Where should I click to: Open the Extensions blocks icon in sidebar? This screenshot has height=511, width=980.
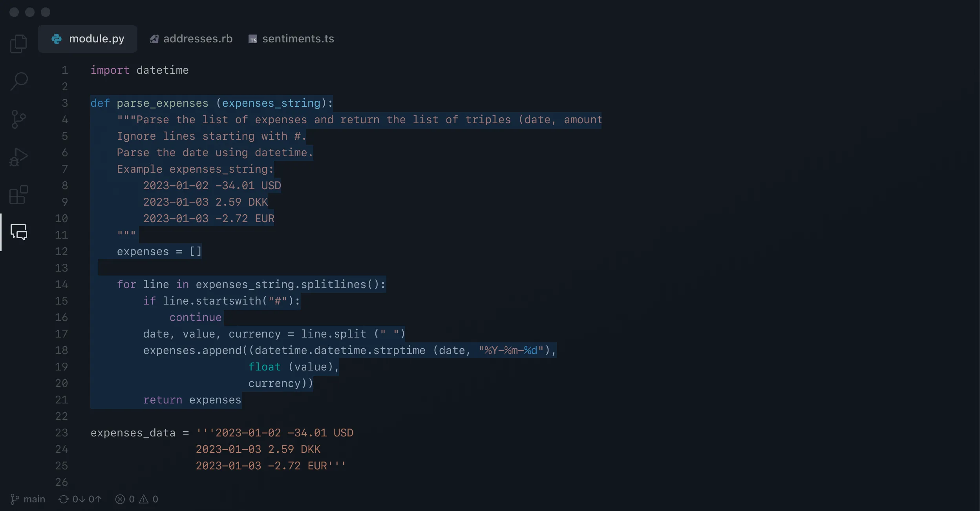(18, 195)
